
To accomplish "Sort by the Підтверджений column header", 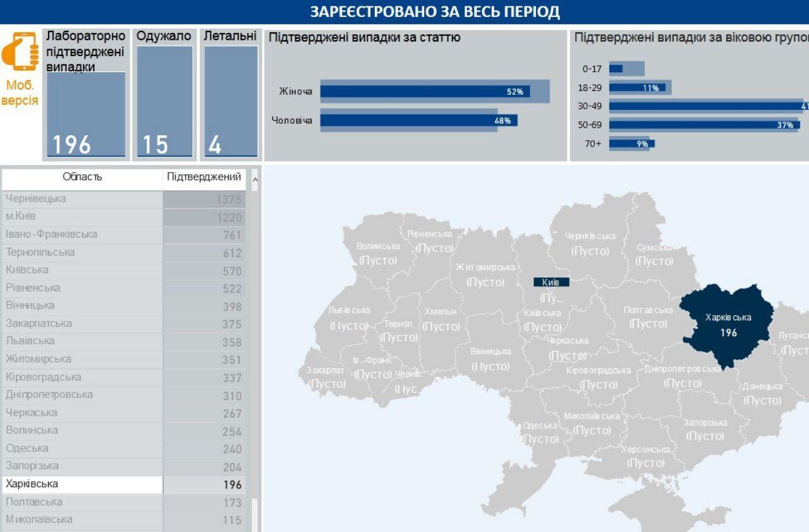I will click(x=204, y=177).
